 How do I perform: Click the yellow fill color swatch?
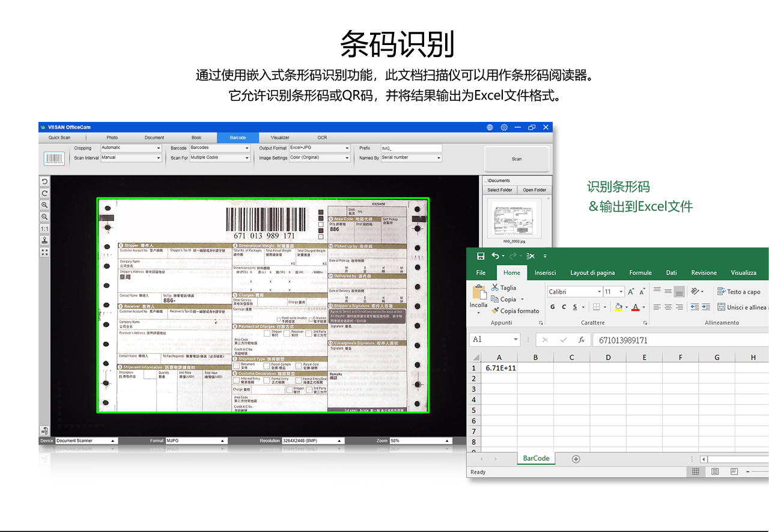618,307
